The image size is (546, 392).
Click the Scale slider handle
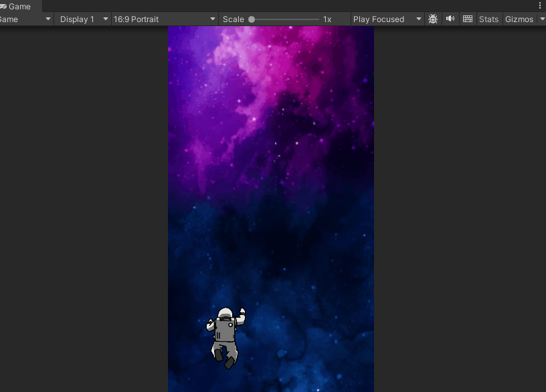tap(252, 19)
